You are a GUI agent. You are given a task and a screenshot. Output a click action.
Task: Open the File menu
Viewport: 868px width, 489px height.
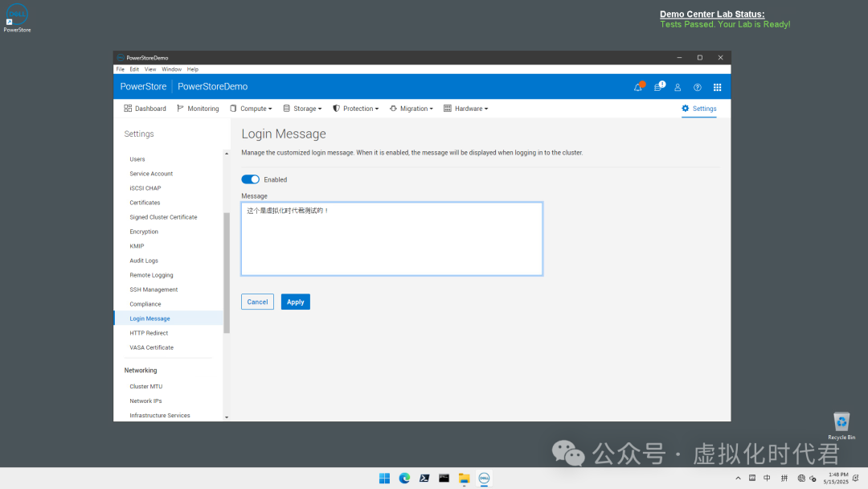120,69
